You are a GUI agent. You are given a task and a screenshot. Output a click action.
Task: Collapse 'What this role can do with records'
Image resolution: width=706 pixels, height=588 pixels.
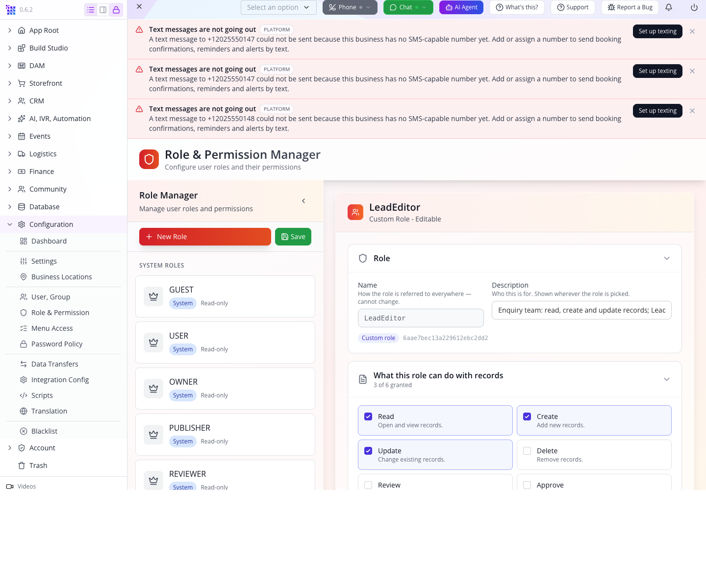click(x=667, y=379)
